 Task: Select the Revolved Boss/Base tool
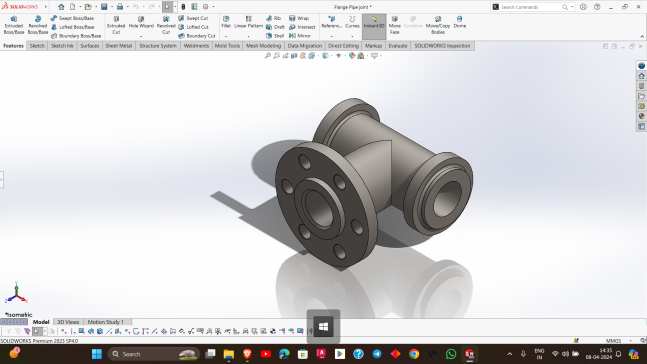(38, 25)
